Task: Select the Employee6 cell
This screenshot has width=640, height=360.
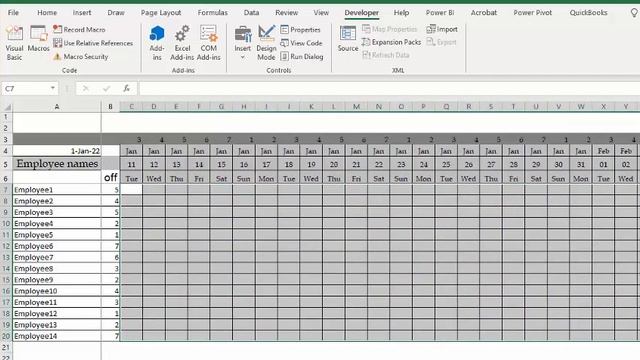Action: pos(57,246)
